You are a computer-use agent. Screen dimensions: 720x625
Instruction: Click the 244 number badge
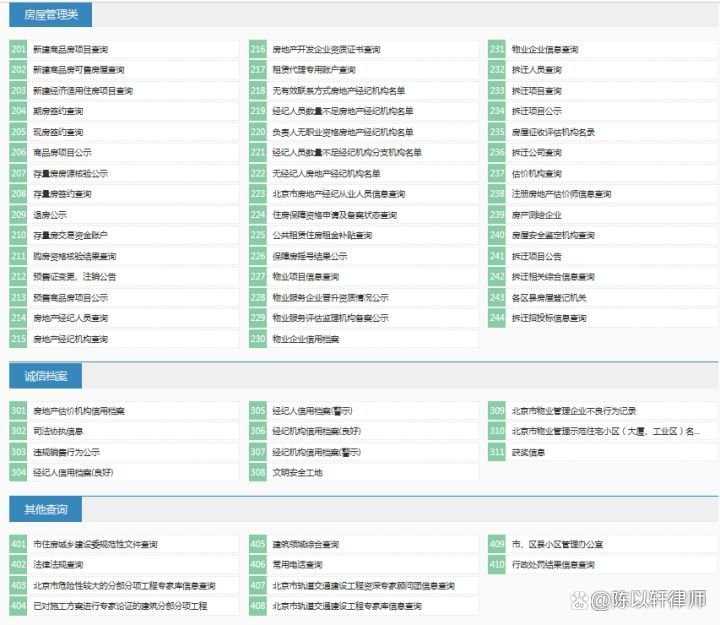click(x=497, y=318)
